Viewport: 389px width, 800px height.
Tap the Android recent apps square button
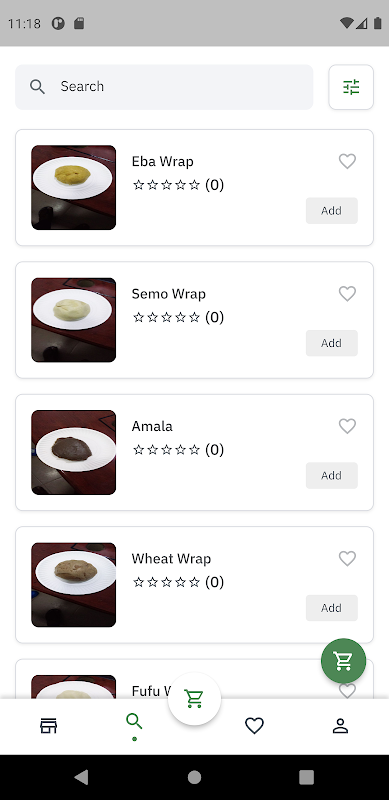pyautogui.click(x=306, y=777)
